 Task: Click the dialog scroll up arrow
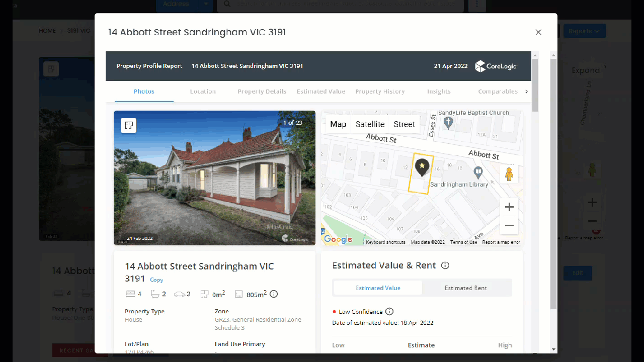pyautogui.click(x=553, y=54)
